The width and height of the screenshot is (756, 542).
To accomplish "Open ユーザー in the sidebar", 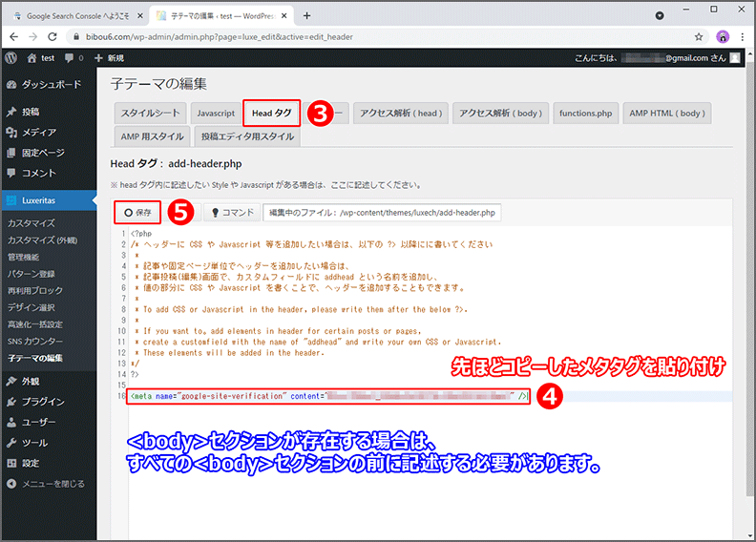I will click(x=49, y=422).
